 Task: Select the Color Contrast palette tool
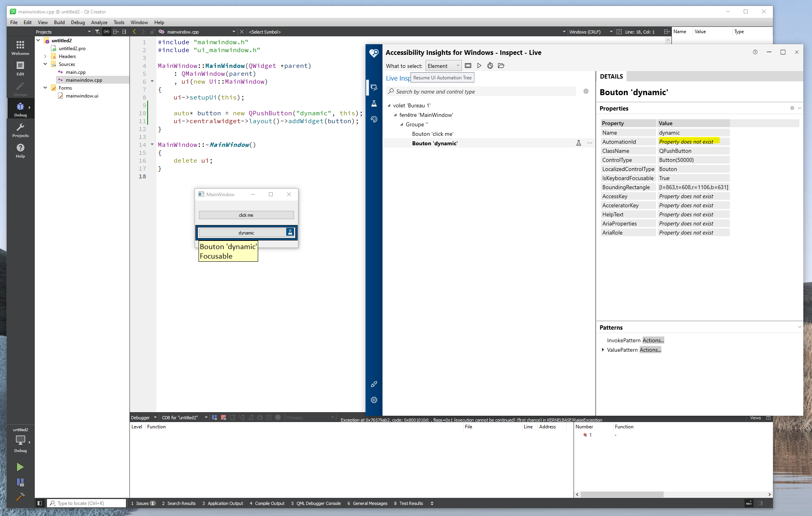click(x=374, y=119)
